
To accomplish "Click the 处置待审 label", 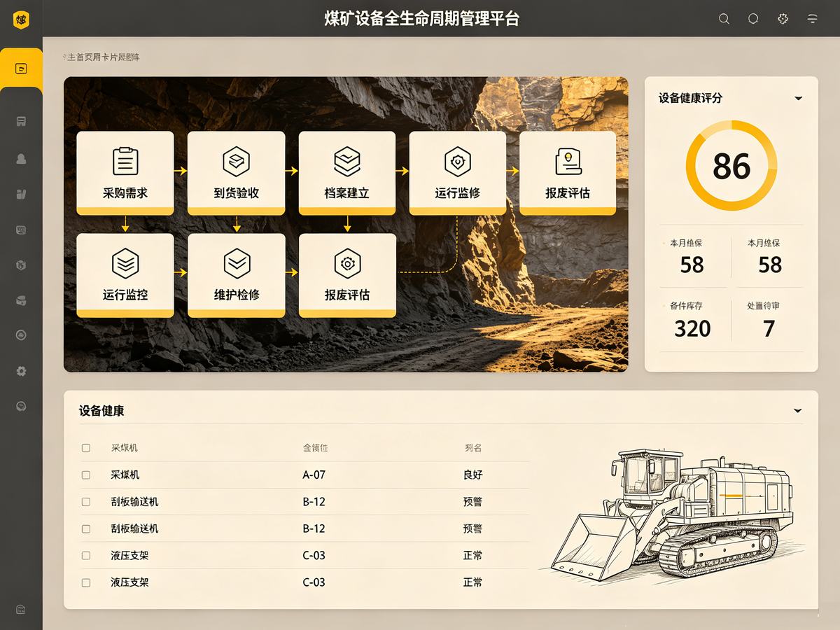I will pos(764,306).
